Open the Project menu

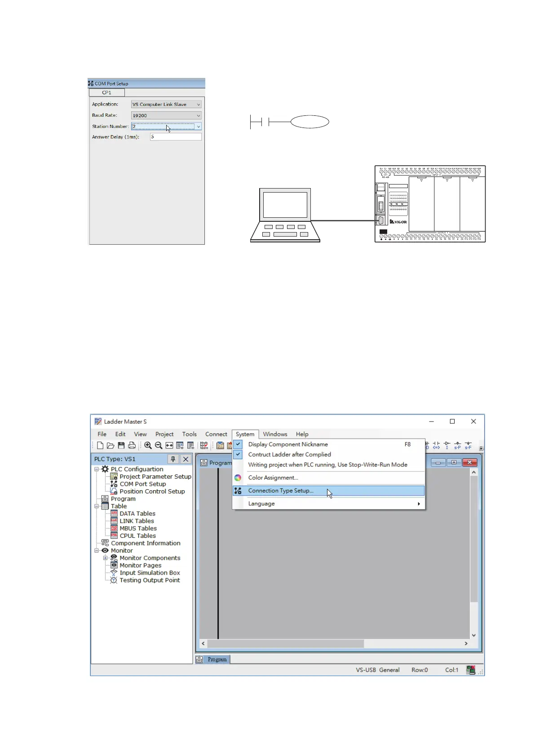(164, 434)
